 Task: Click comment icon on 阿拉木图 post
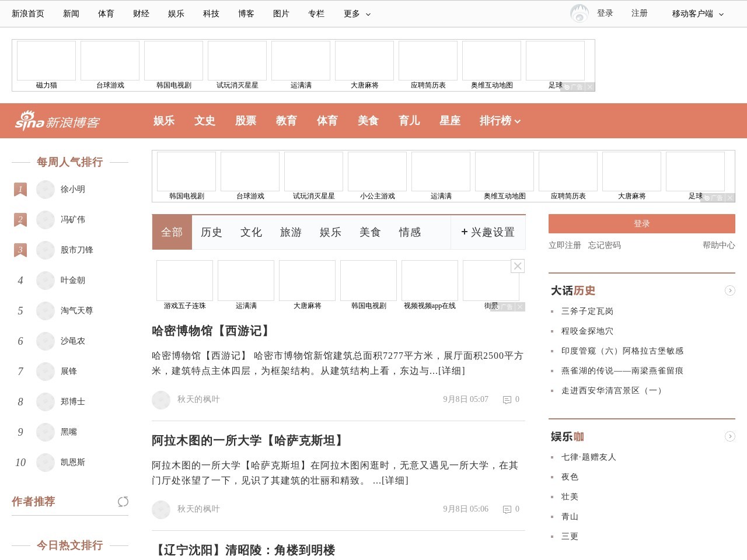[x=507, y=509]
